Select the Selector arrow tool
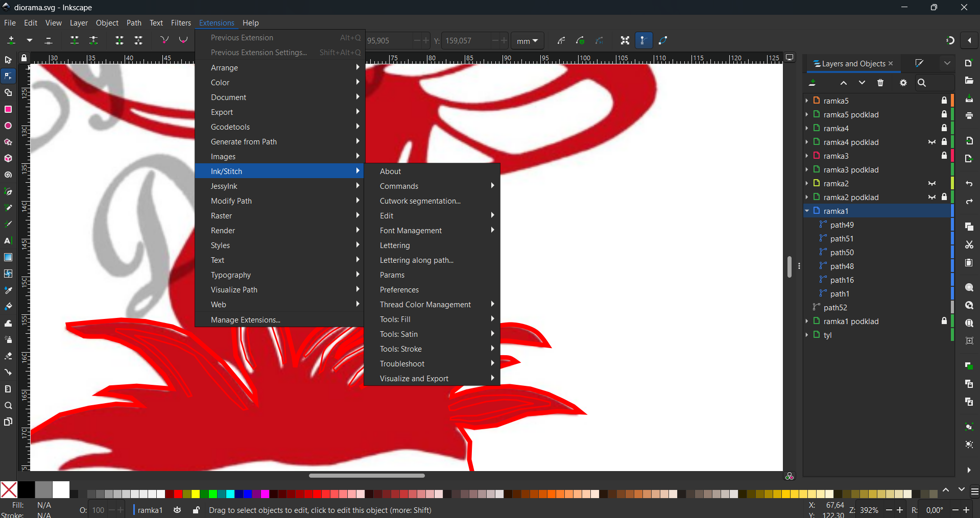 coord(8,60)
